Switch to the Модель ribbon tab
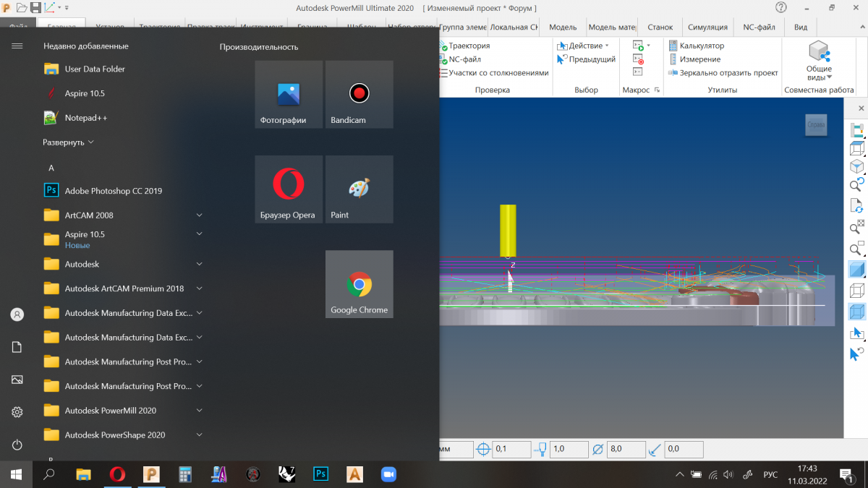The image size is (868, 488). pyautogui.click(x=563, y=27)
